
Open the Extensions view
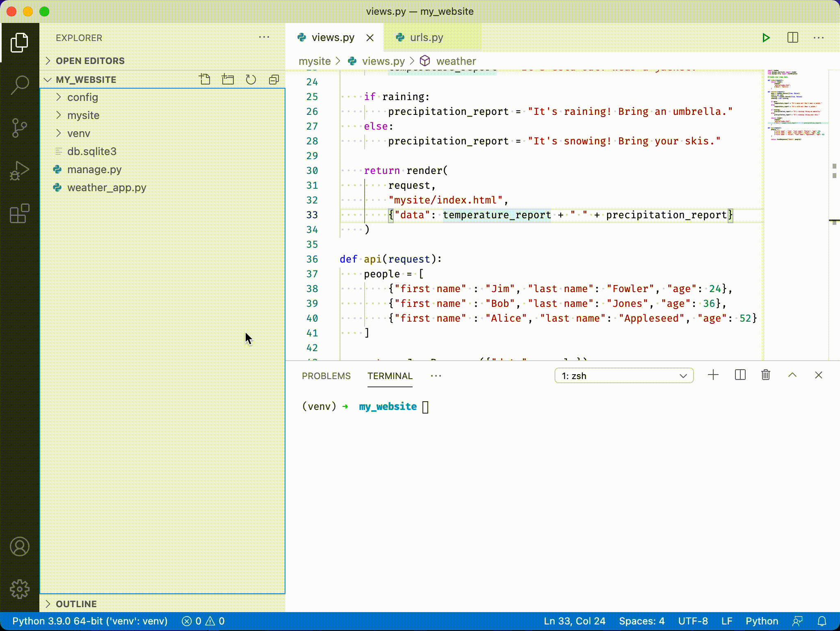[x=19, y=214]
